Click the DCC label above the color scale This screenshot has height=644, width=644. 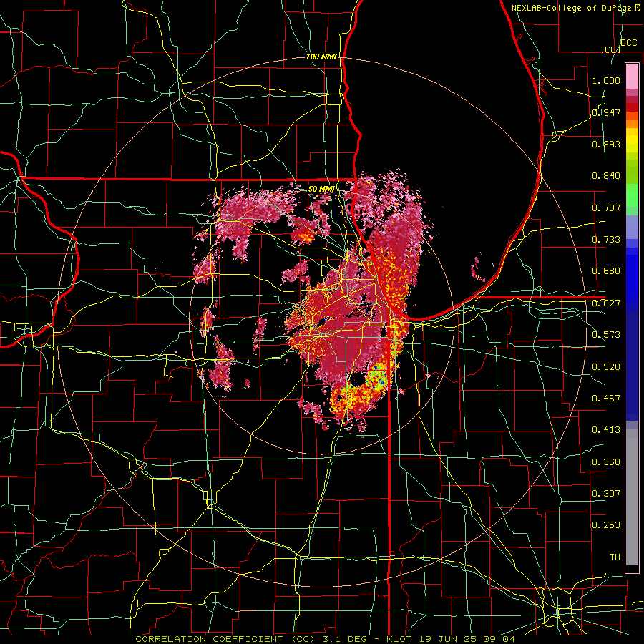[628, 43]
